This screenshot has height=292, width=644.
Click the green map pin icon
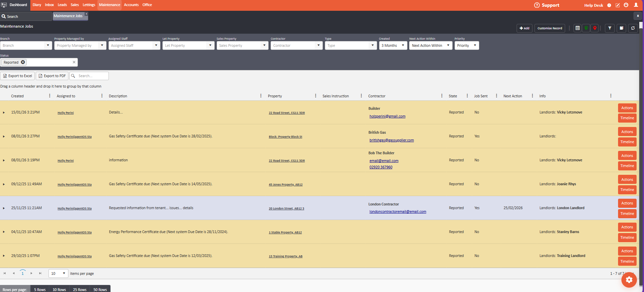586,28
